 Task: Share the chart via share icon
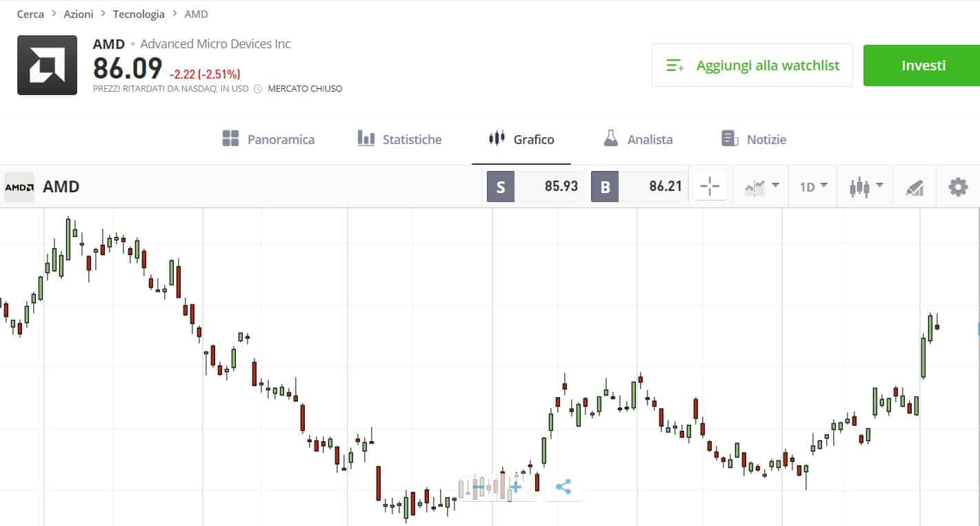click(x=563, y=487)
